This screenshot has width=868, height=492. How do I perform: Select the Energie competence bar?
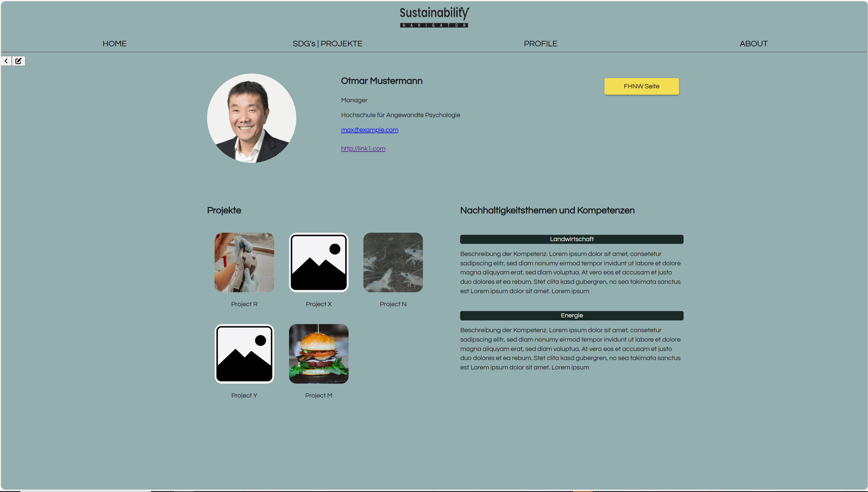point(572,316)
